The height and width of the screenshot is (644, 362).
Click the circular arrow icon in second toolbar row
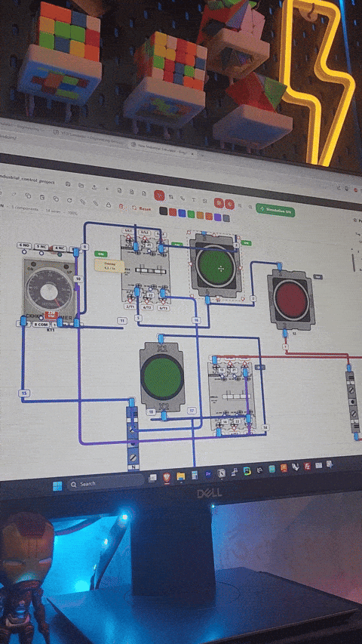coord(69,200)
